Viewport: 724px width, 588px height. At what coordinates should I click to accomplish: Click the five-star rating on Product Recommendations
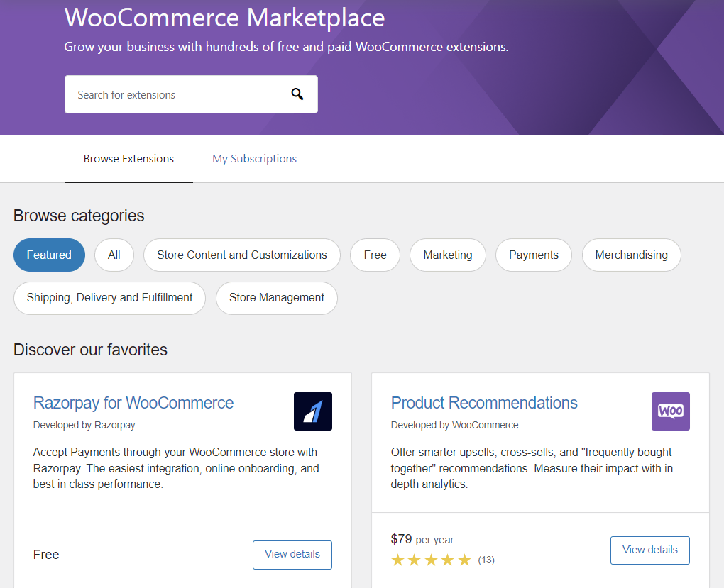click(431, 560)
